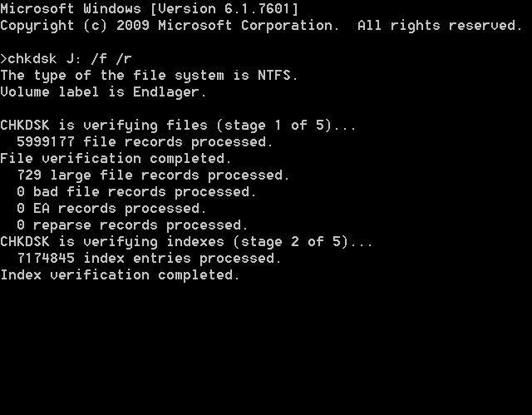This screenshot has height=415, width=532.
Task: Click the '/f' switch in the command
Action: pos(99,59)
